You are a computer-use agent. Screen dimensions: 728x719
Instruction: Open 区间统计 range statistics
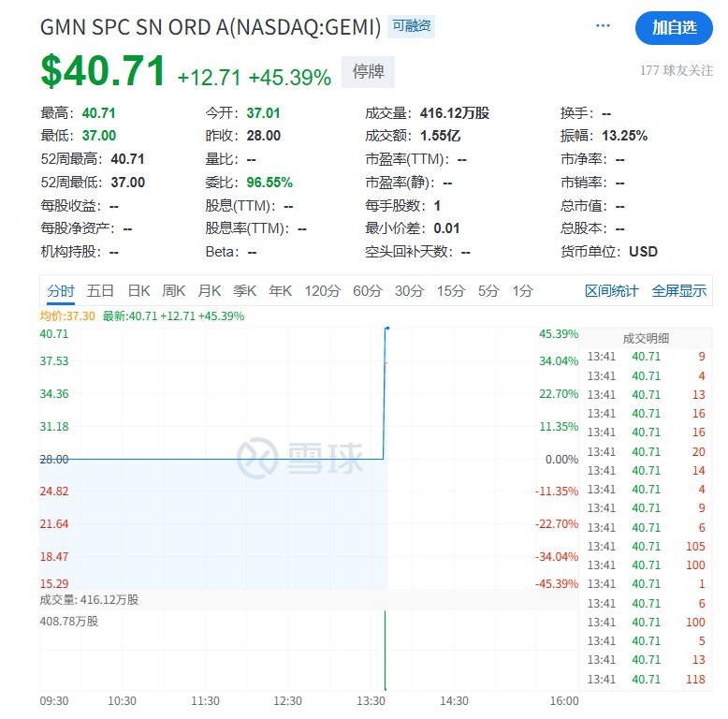pos(612,291)
